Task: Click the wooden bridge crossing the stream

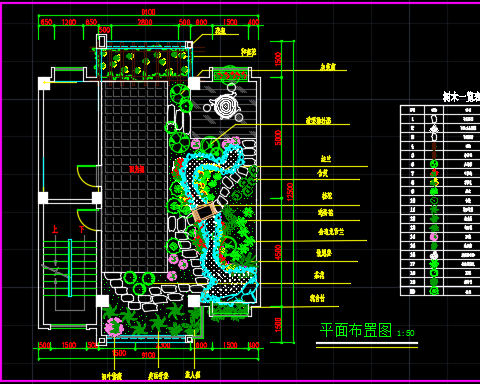Action: (x=204, y=212)
